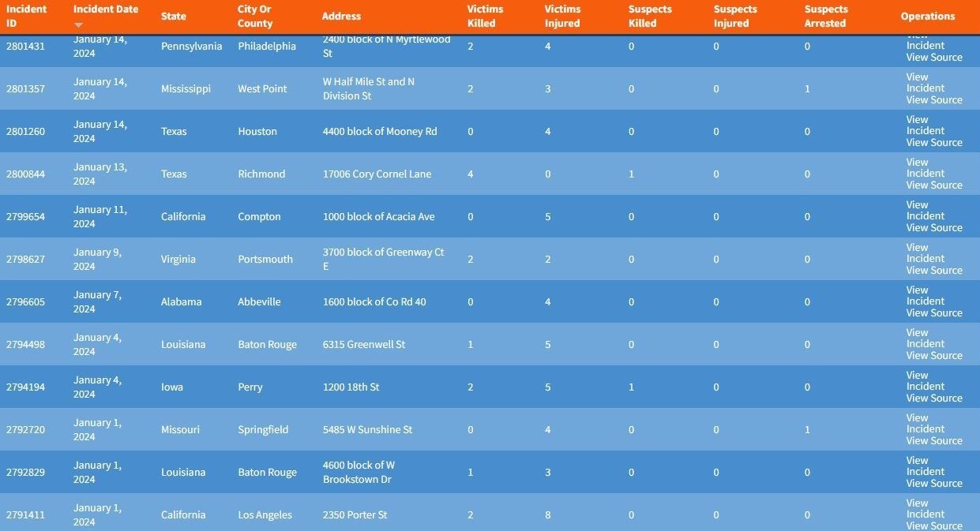Open View Source for Abbeville, Alabama row
980x531 pixels.
click(x=933, y=313)
